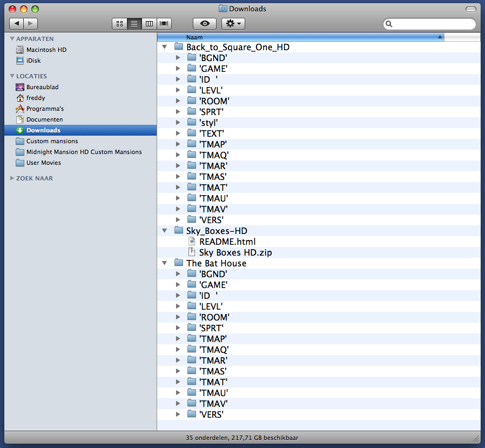Image resolution: width=485 pixels, height=448 pixels.
Task: Toggle list view mode button
Action: [x=134, y=24]
